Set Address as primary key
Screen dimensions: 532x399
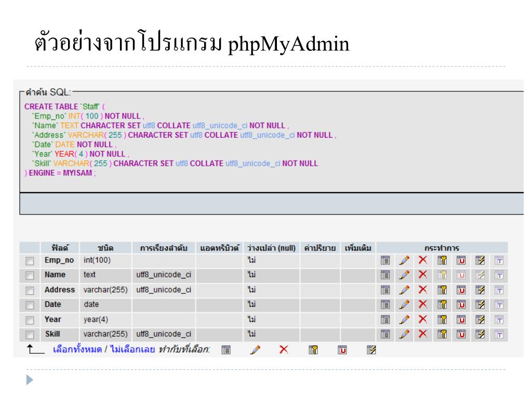tap(442, 290)
